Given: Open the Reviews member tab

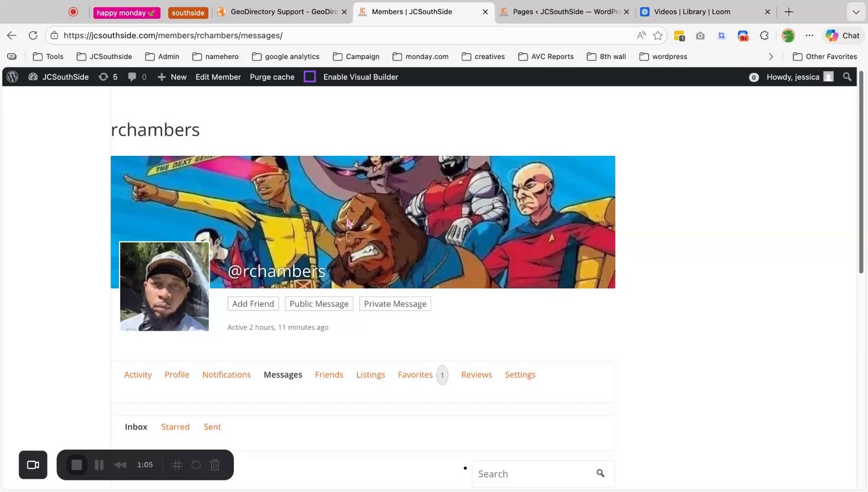Looking at the screenshot, I should tap(477, 375).
